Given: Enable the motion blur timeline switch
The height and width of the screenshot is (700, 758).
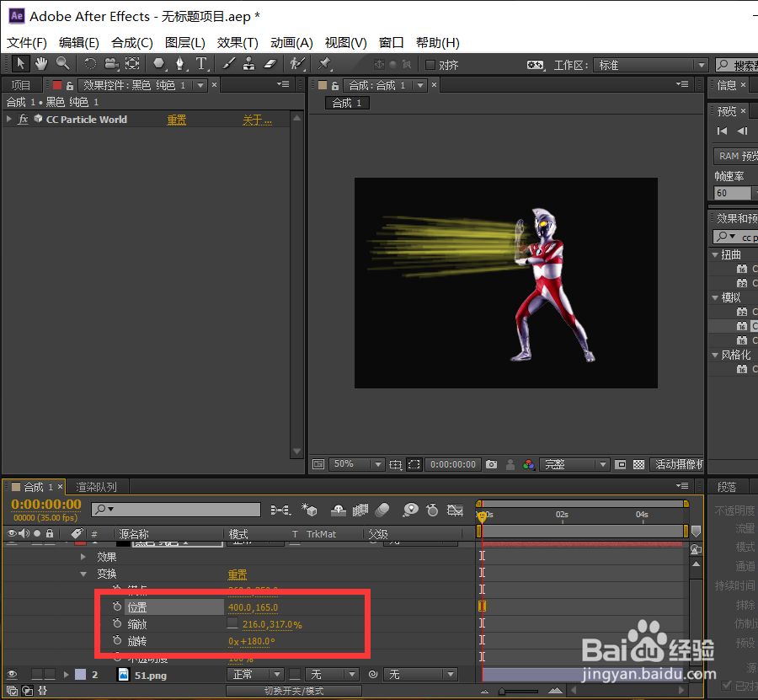Looking at the screenshot, I should tap(382, 510).
